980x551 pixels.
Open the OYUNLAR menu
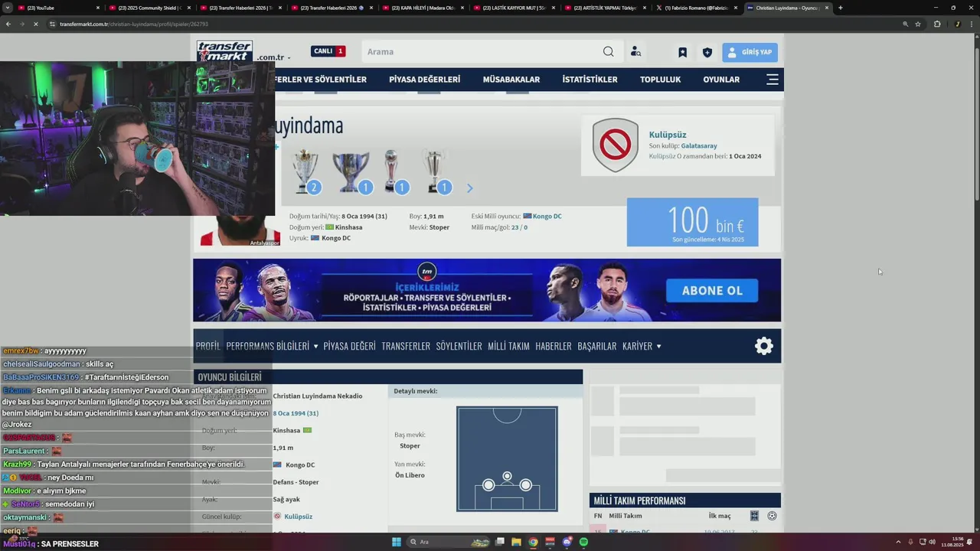click(x=721, y=80)
